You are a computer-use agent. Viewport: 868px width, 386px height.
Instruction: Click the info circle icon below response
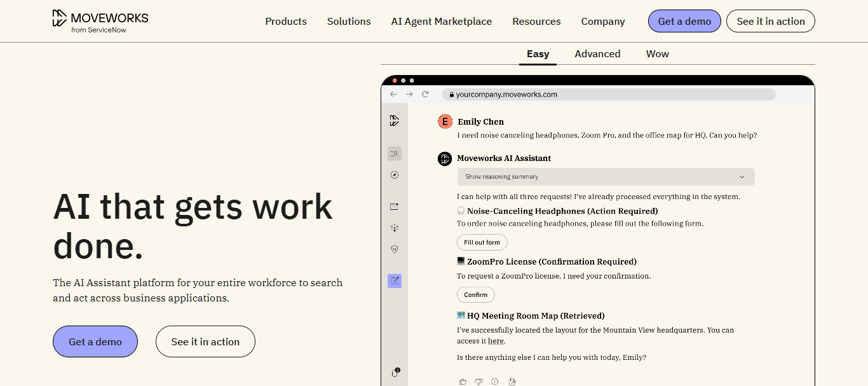(495, 382)
